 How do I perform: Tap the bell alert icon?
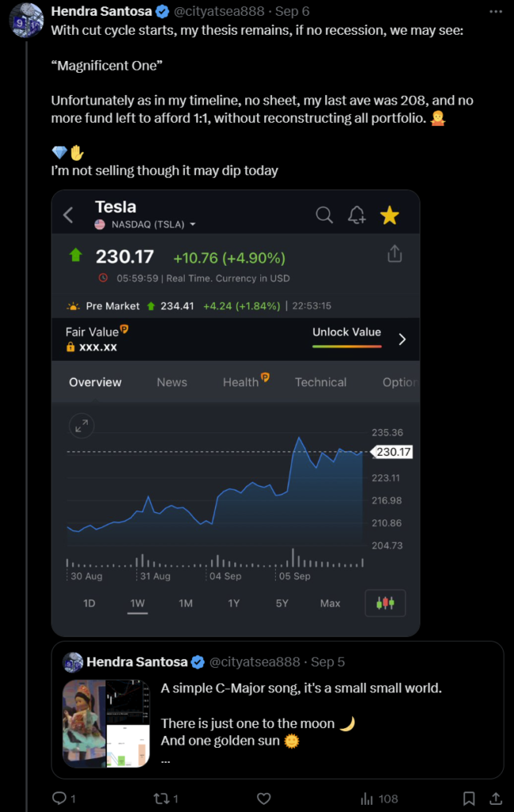[x=357, y=214]
